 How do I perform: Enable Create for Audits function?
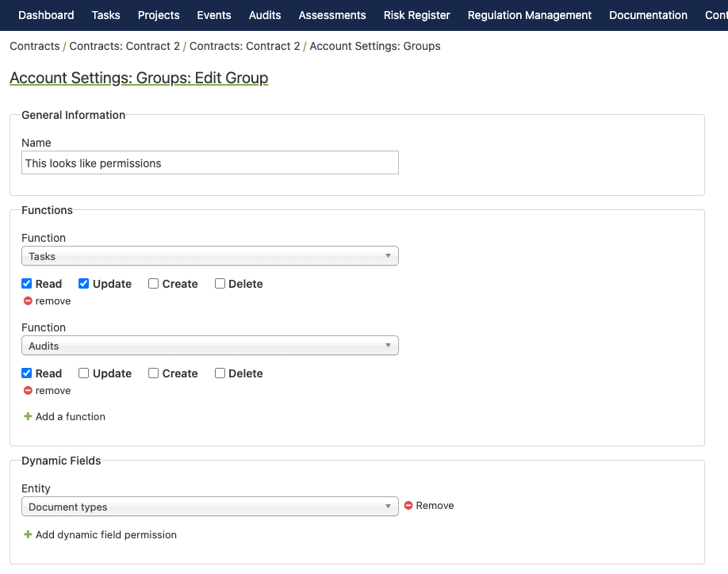[153, 373]
